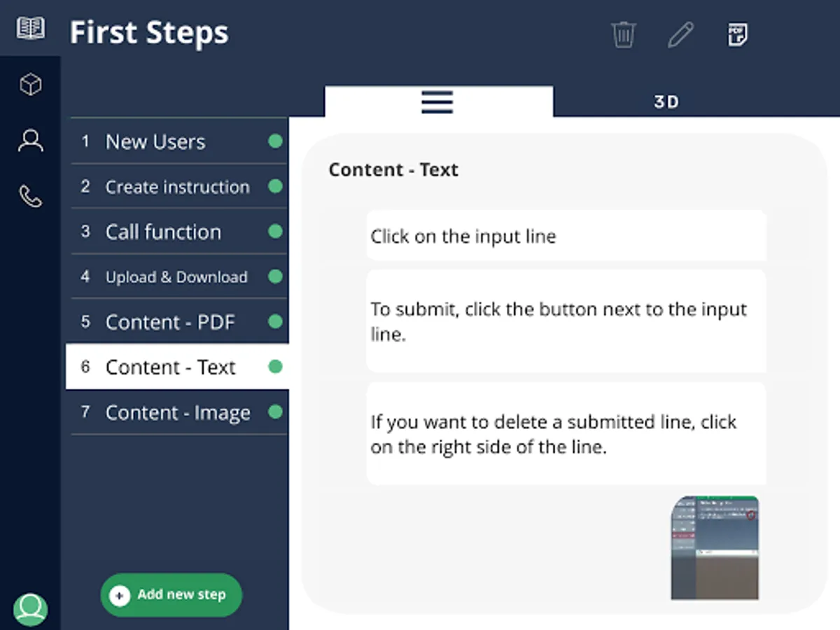Switch to the 3D tab
Viewport: 840px width, 630px height.
point(666,102)
